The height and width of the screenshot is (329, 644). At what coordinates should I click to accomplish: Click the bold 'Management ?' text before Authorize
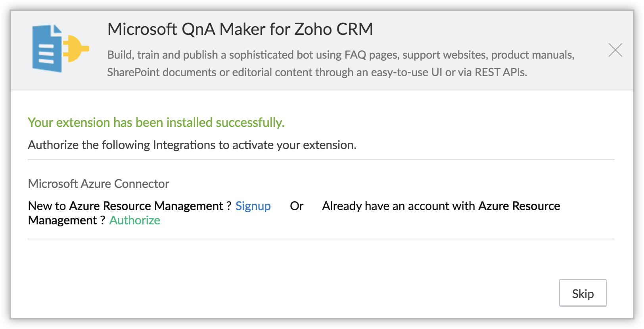[x=66, y=220]
